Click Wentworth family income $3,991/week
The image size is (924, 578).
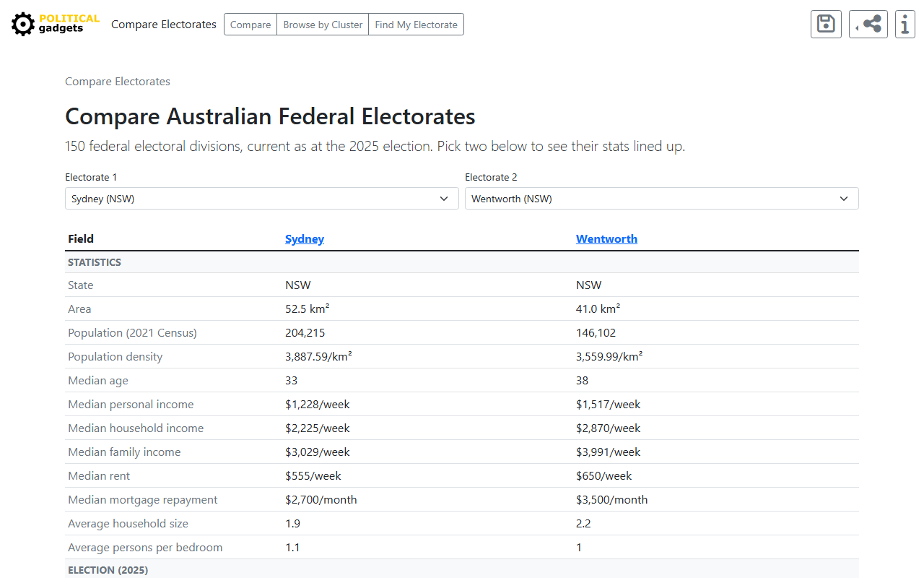pos(609,452)
